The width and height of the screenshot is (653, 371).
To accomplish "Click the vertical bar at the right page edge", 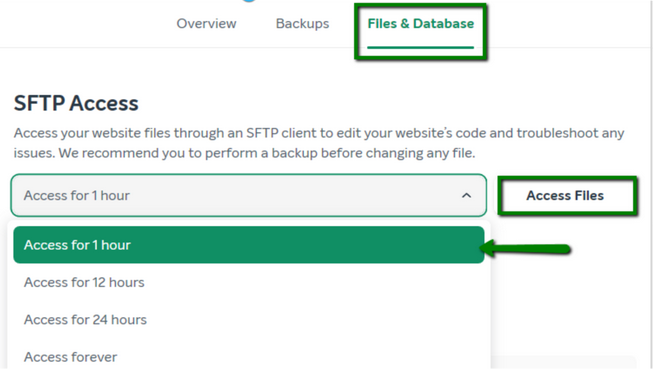I will tap(650, 185).
